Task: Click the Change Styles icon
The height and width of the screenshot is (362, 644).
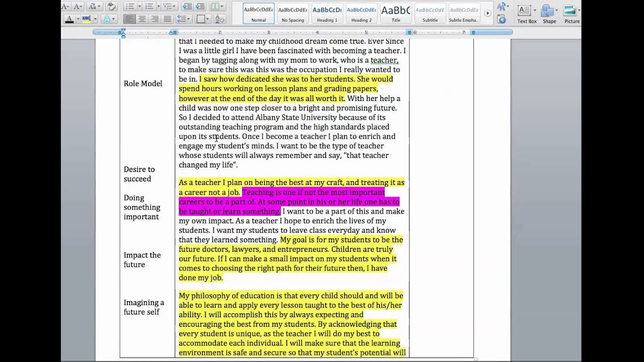Action: coord(502,7)
